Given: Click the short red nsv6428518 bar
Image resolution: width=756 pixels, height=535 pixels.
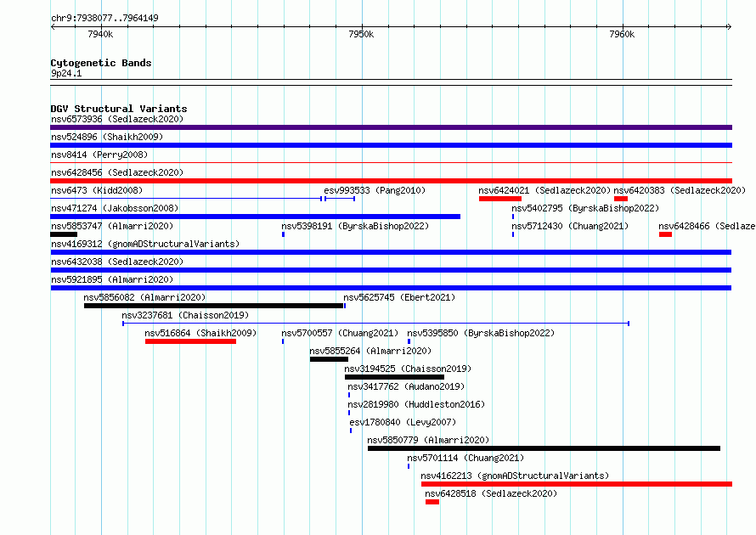Looking at the screenshot, I should pos(432,502).
